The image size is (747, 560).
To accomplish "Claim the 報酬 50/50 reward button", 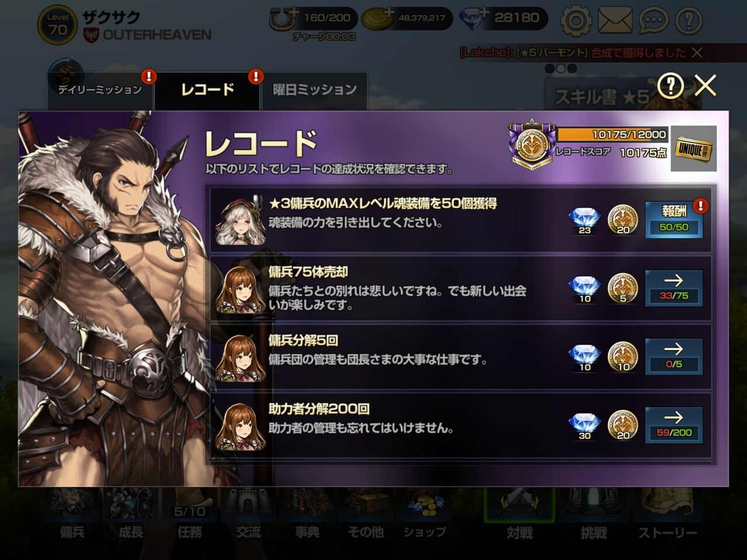I will pyautogui.click(x=673, y=220).
